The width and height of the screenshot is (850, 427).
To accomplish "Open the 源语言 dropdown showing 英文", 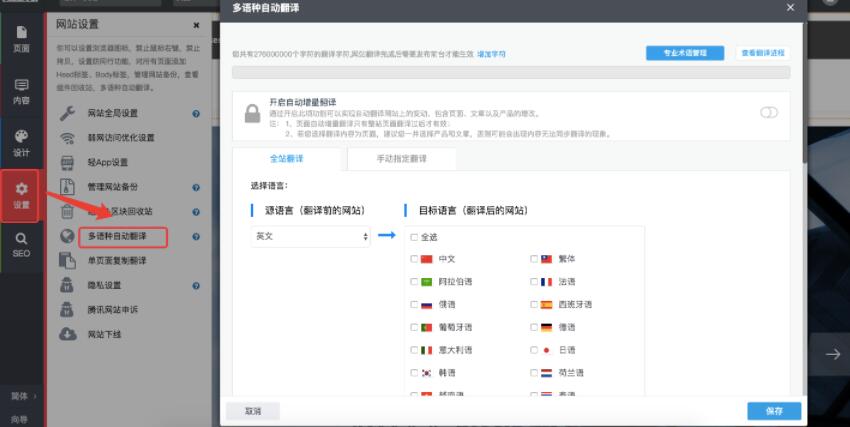I will tap(311, 237).
